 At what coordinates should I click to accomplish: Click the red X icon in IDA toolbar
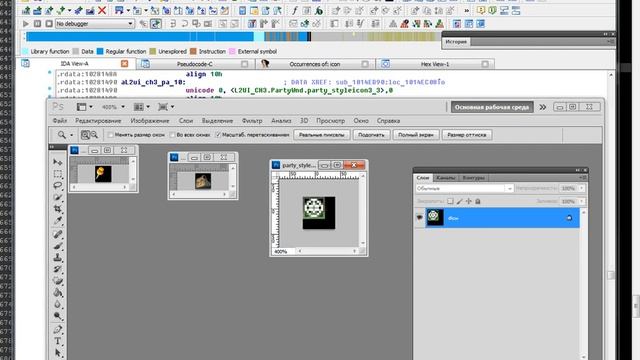tap(102, 11)
